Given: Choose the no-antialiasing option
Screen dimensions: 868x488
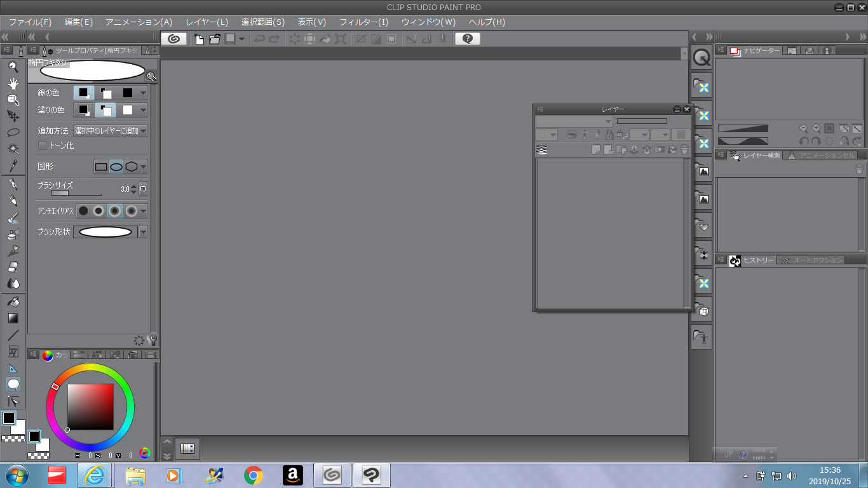Looking at the screenshot, I should pos(83,211).
